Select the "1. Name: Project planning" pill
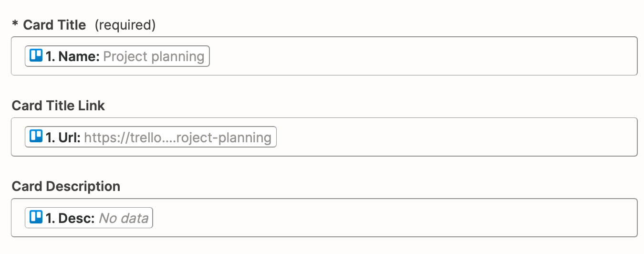 click(117, 56)
